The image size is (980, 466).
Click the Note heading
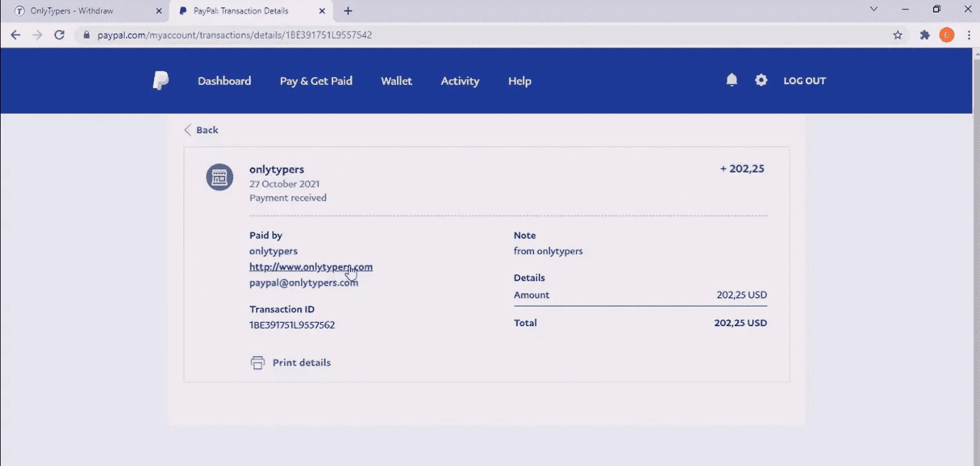point(525,235)
